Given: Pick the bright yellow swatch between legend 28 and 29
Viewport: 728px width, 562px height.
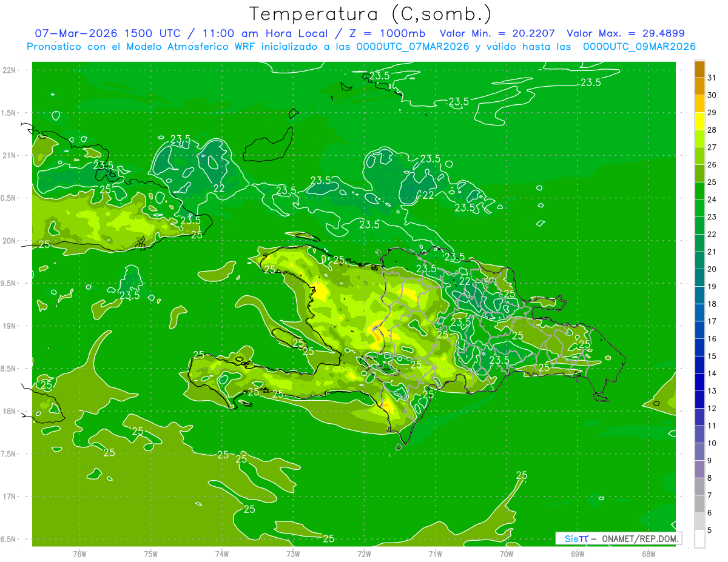Looking at the screenshot, I should [x=699, y=121].
